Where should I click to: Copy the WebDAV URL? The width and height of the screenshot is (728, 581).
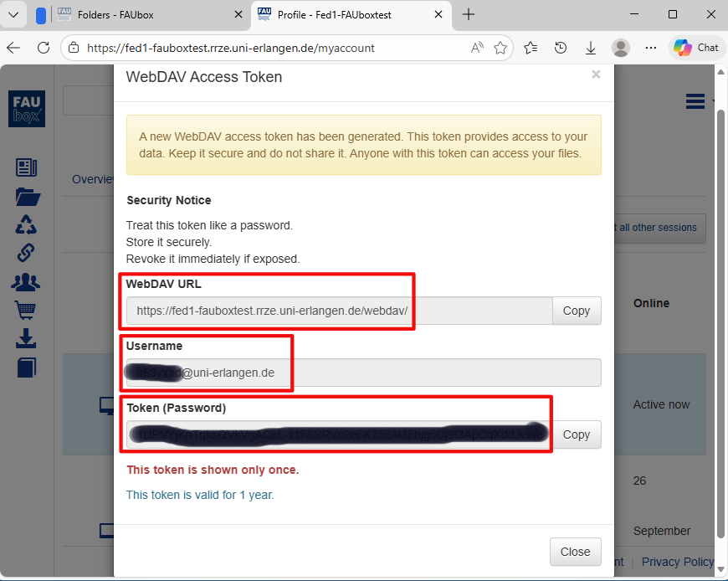pos(577,311)
